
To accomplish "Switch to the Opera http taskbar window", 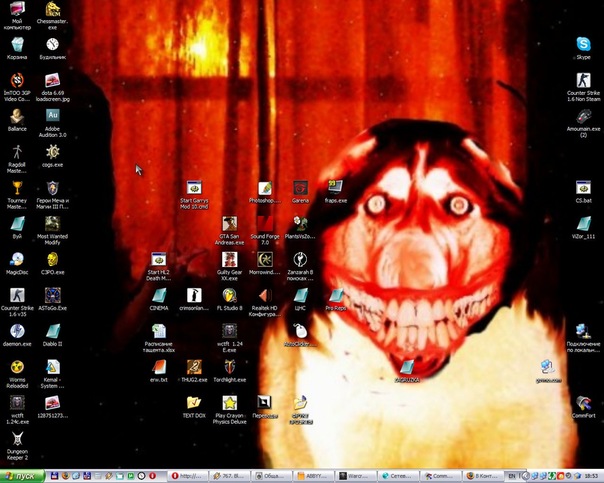I will [188, 476].
